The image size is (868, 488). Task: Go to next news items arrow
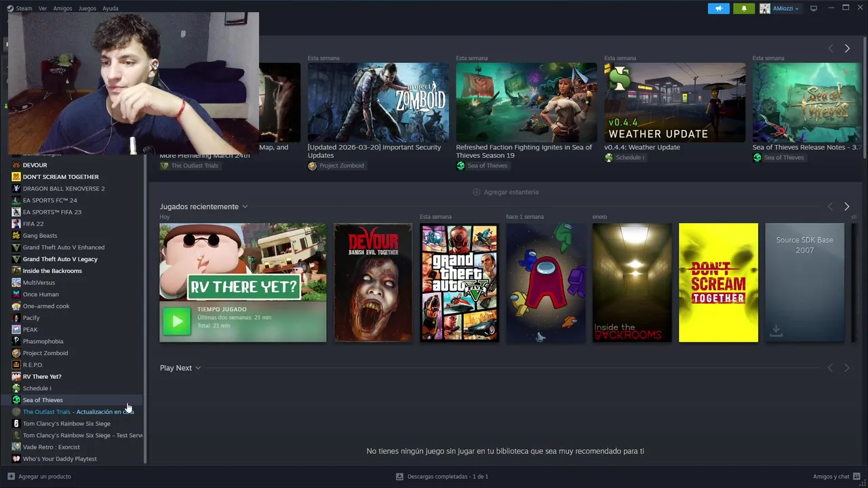point(847,48)
